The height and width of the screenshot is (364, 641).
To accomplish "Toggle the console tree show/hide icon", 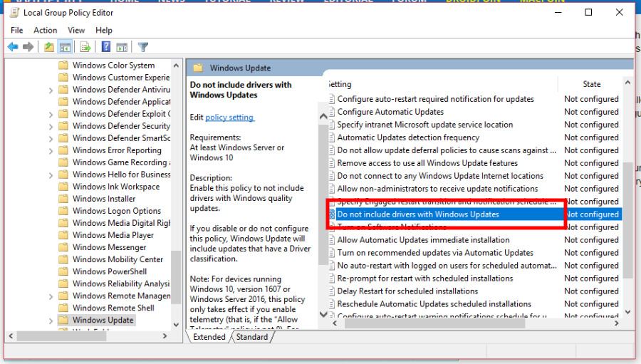I will (x=65, y=47).
